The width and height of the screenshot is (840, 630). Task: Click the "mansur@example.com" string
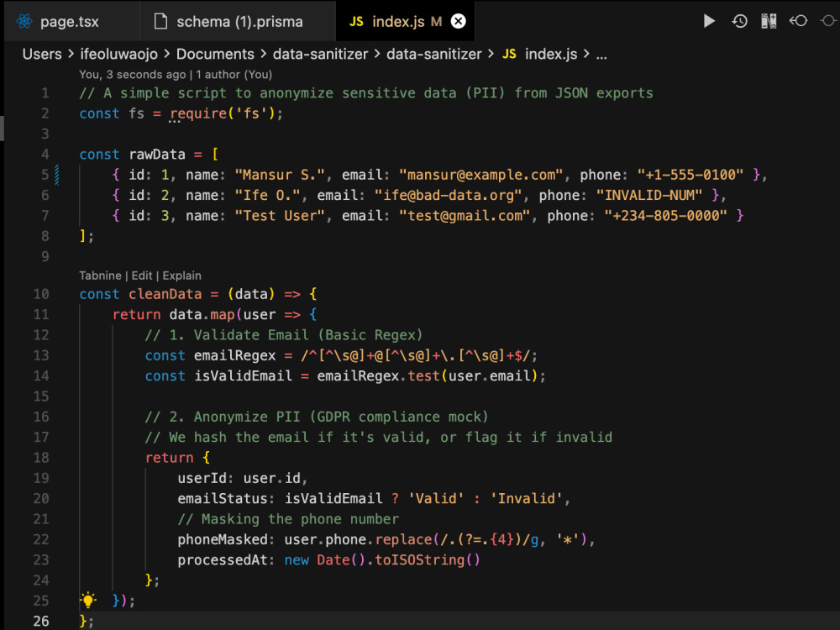point(481,175)
